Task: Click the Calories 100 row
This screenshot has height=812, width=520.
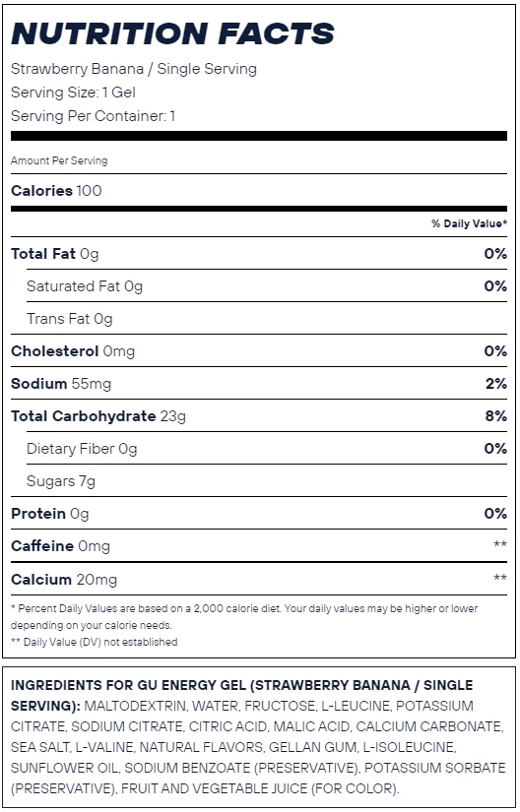Action: [259, 191]
